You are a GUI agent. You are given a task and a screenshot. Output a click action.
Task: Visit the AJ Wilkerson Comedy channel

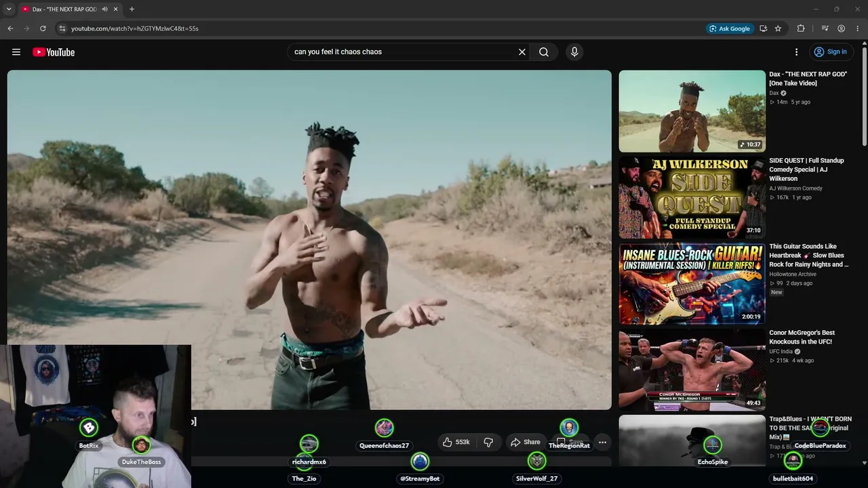[x=795, y=188]
